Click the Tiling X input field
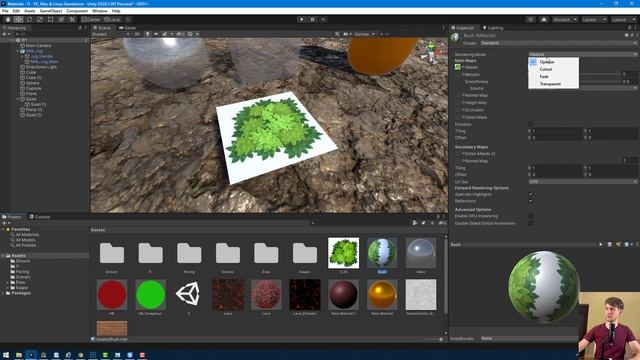The height and width of the screenshot is (360, 640). 557,131
